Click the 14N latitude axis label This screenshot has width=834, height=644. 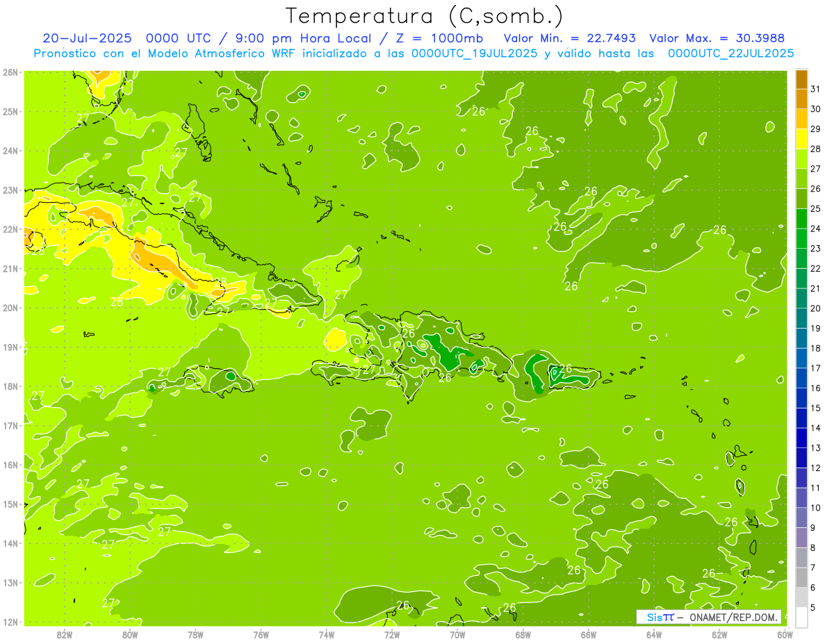tap(10, 543)
